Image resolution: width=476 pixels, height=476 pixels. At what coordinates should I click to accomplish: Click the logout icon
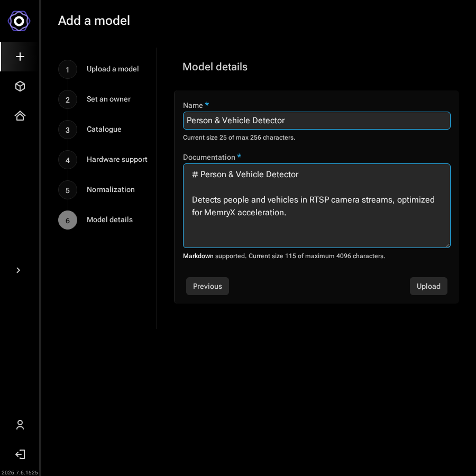pos(20,454)
